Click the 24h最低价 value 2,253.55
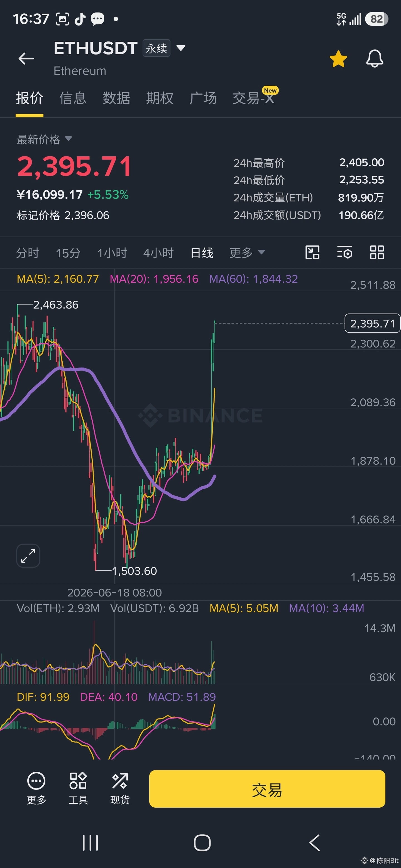This screenshot has width=401, height=868. pos(361,180)
